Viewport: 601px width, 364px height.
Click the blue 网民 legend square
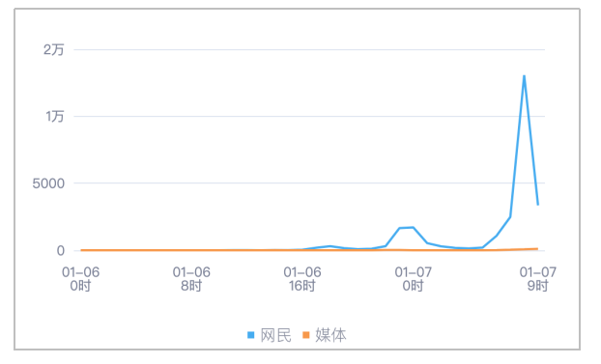pos(250,335)
